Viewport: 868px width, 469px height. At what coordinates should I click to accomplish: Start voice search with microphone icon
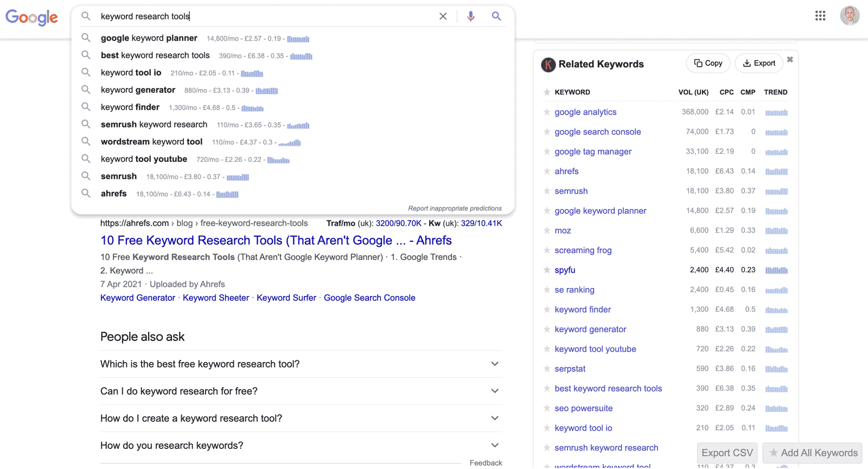click(471, 16)
